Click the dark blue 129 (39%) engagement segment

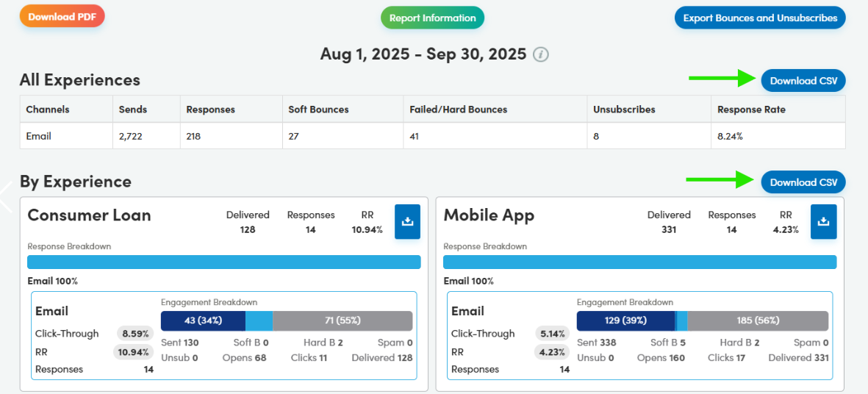[x=625, y=321]
